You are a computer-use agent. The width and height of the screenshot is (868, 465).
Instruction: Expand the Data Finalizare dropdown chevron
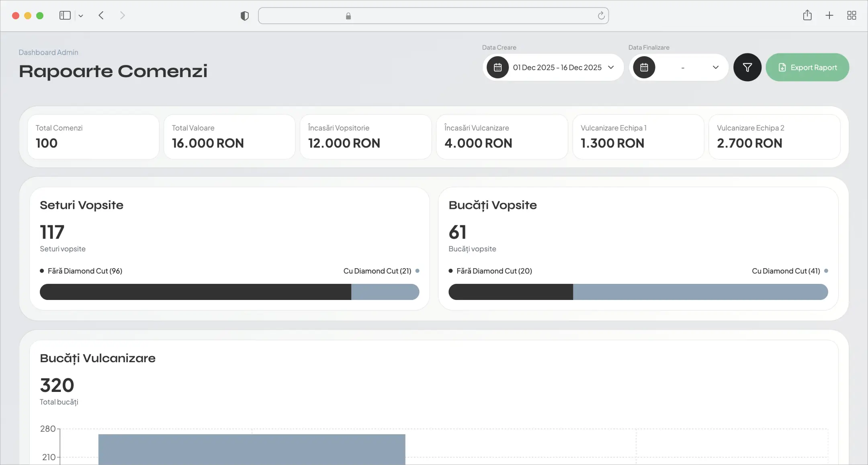[x=716, y=67]
